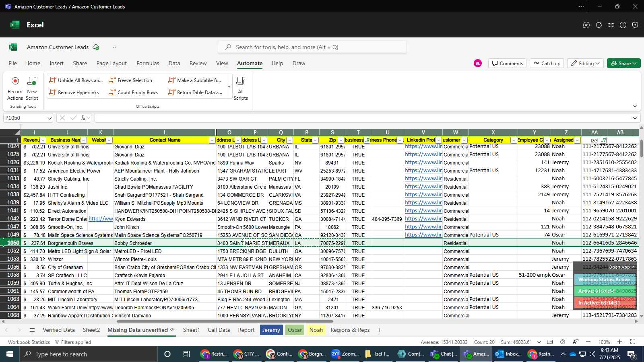Screen dimensions: 644x362
Task: Click the feedback icon in status bar
Action: click(x=576, y=342)
